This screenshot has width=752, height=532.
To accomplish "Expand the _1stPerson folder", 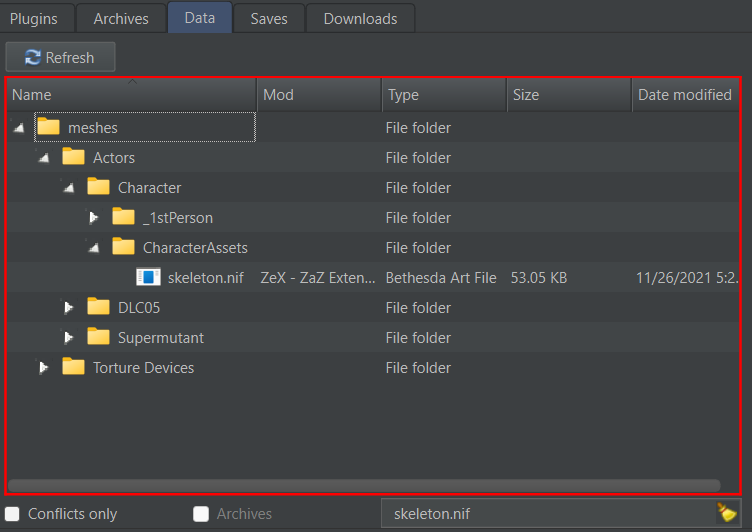I will [x=94, y=218].
